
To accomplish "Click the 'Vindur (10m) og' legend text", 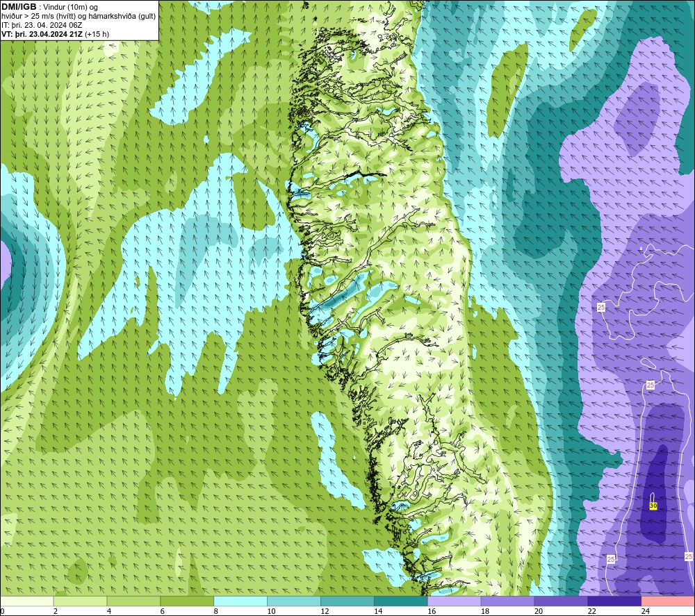I will click(x=70, y=7).
